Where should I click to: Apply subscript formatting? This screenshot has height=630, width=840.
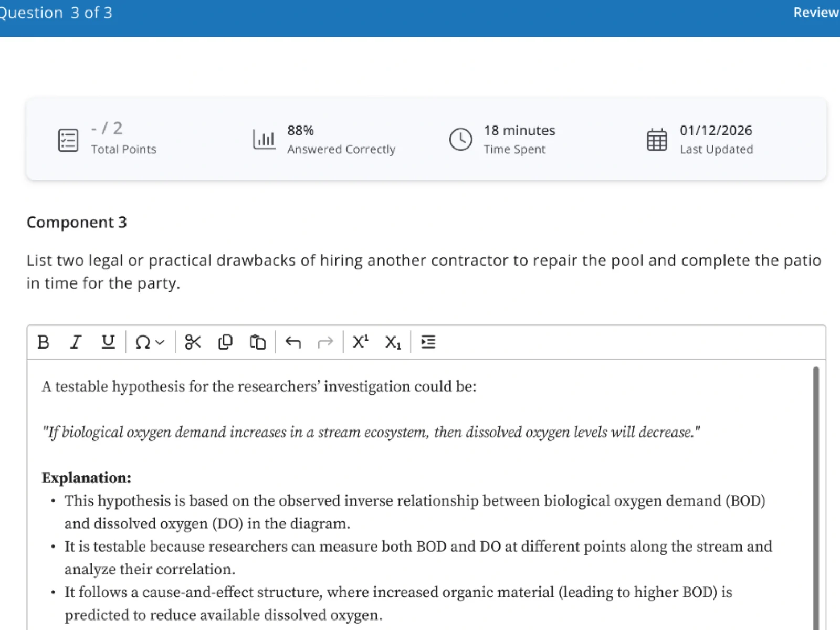(393, 342)
